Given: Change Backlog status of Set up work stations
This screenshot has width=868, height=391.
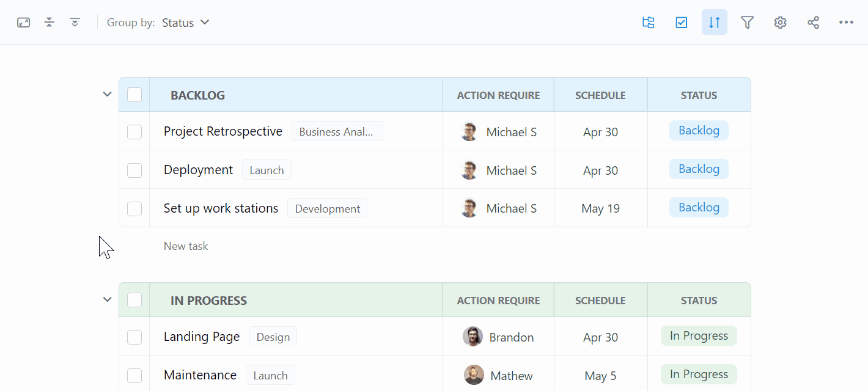Looking at the screenshot, I should tap(699, 208).
